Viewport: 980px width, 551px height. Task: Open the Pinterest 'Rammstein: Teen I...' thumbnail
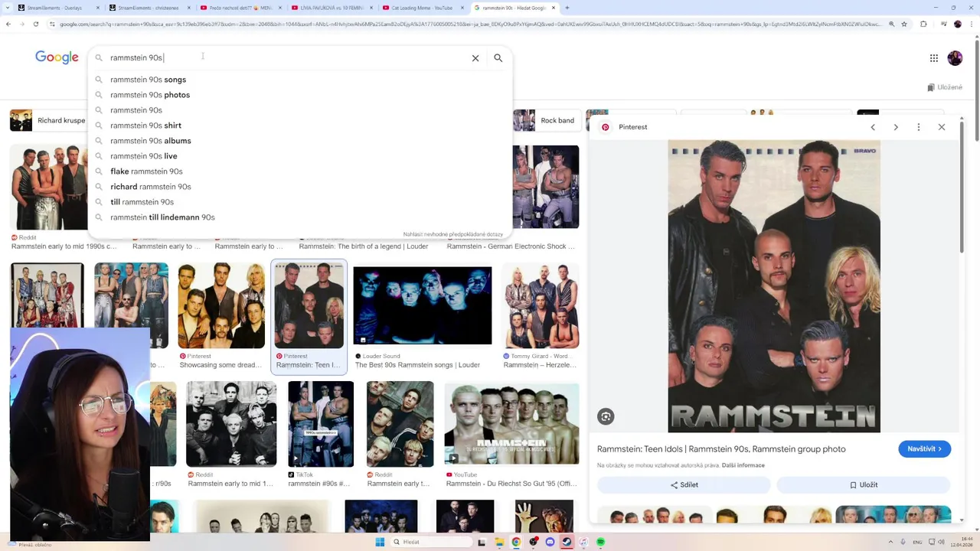coord(309,305)
